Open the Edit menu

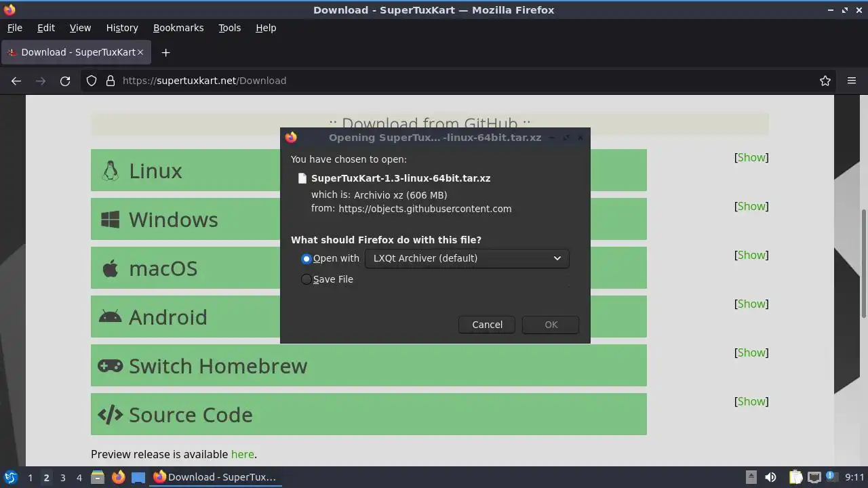[46, 28]
